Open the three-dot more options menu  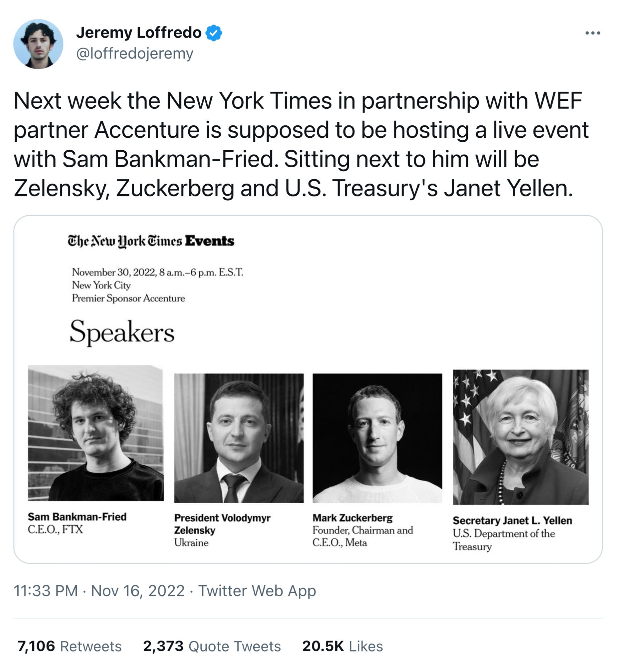pos(593,33)
